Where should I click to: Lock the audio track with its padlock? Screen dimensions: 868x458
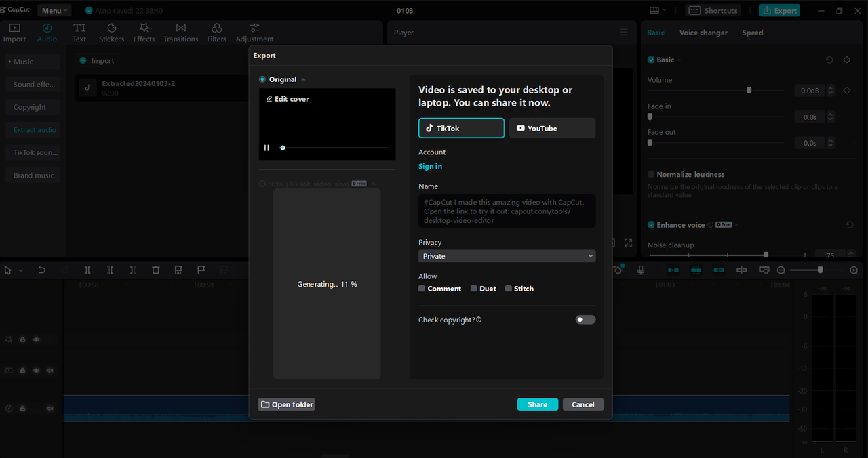(x=22, y=409)
